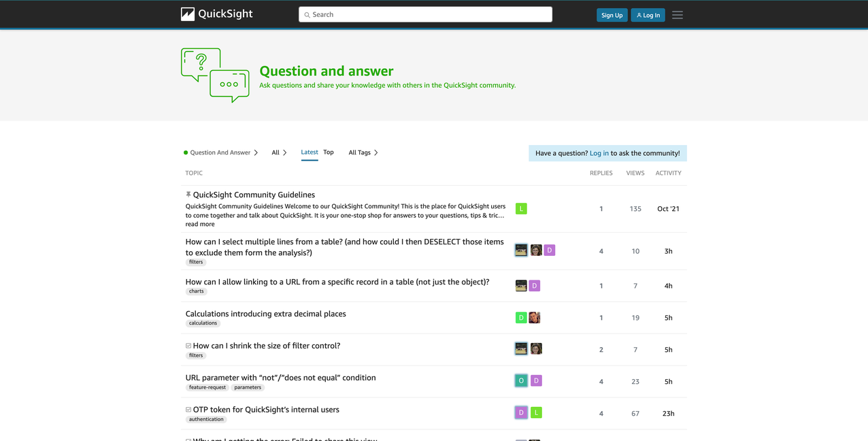Screen dimensions: 868x441
Task: Click read more under Community Guidelines
Action: [x=200, y=224]
